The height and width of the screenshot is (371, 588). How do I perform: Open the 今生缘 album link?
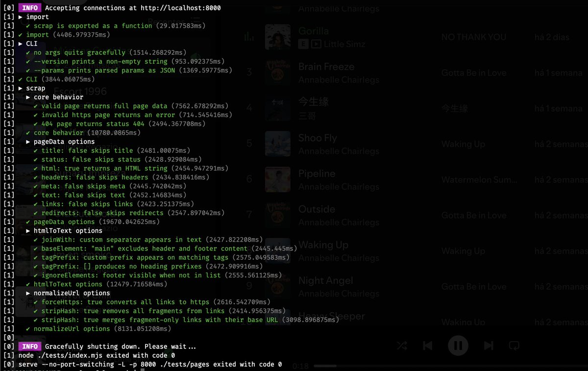click(x=455, y=108)
